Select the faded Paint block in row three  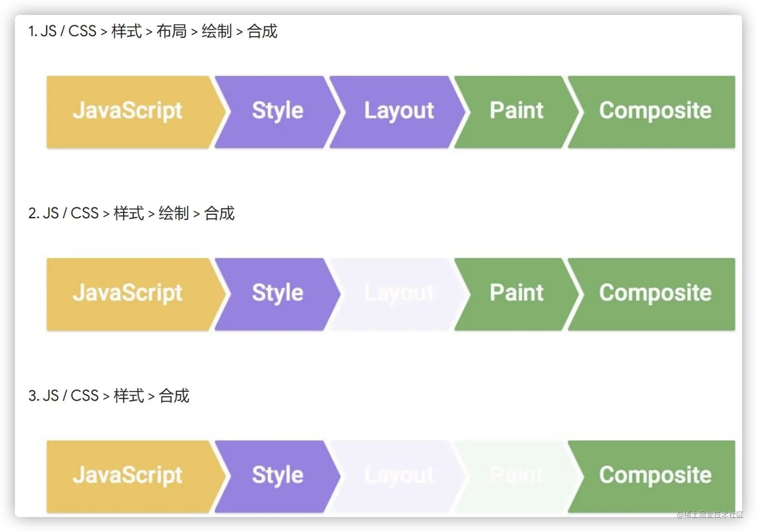[x=517, y=477]
